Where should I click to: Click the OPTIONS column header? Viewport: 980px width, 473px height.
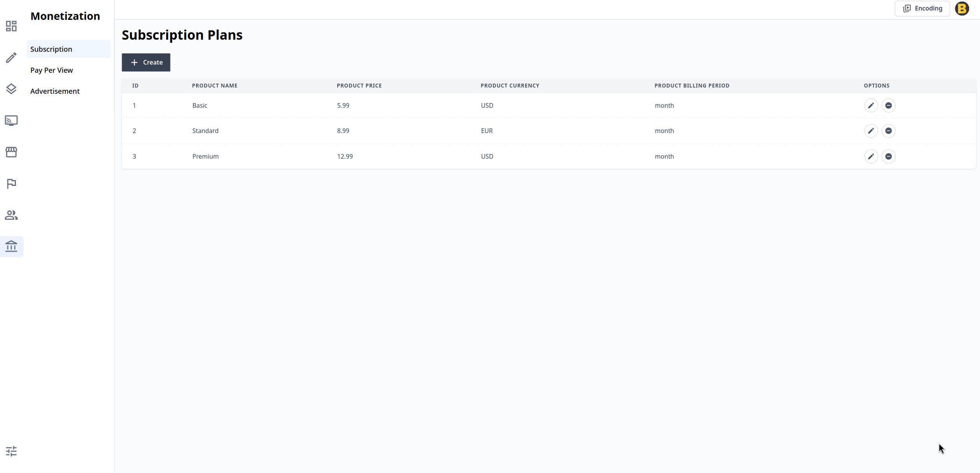pyautogui.click(x=877, y=86)
